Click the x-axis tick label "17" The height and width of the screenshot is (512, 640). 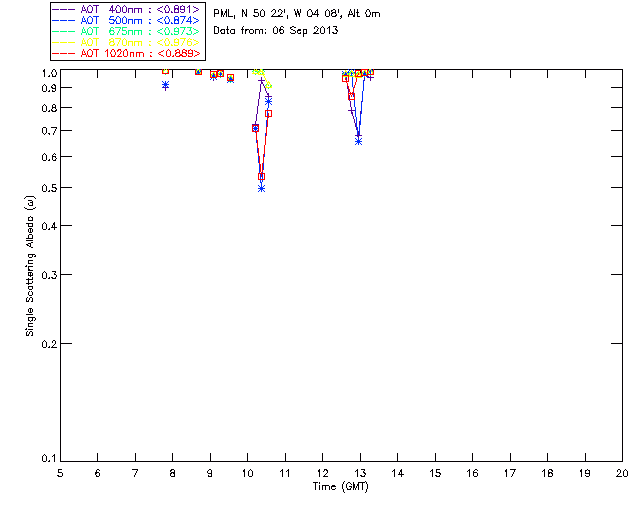tap(510, 473)
